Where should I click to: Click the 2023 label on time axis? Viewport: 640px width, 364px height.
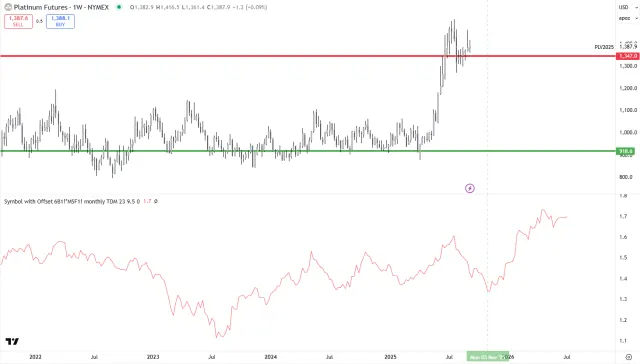click(153, 357)
